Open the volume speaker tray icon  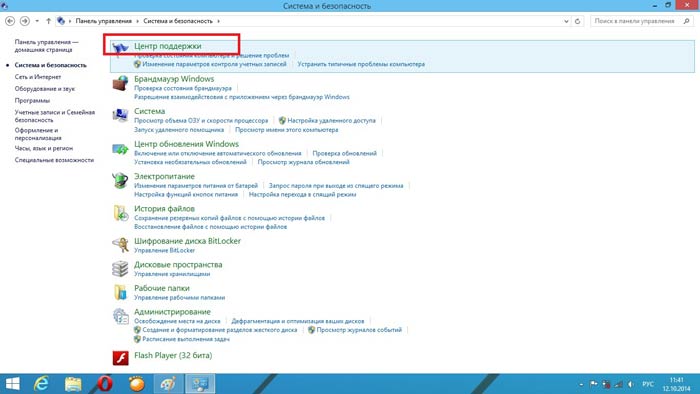(630, 384)
